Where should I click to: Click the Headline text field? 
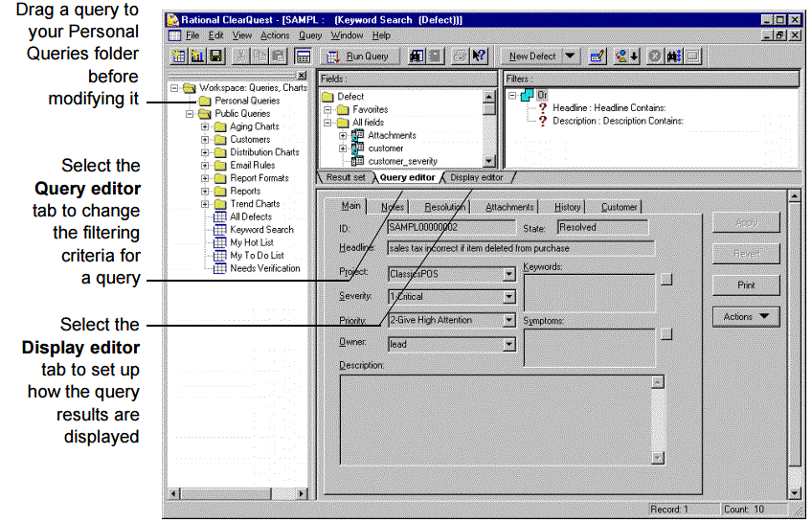(x=520, y=248)
